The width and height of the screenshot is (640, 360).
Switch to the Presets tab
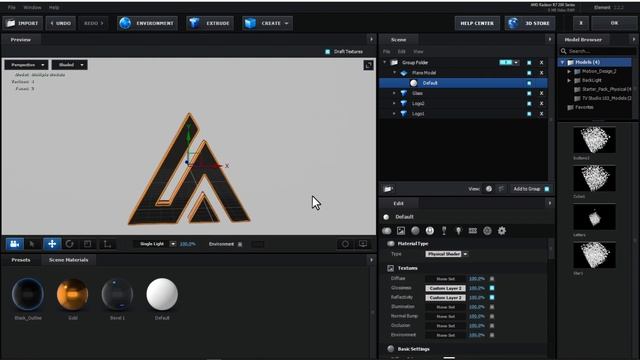click(21, 260)
